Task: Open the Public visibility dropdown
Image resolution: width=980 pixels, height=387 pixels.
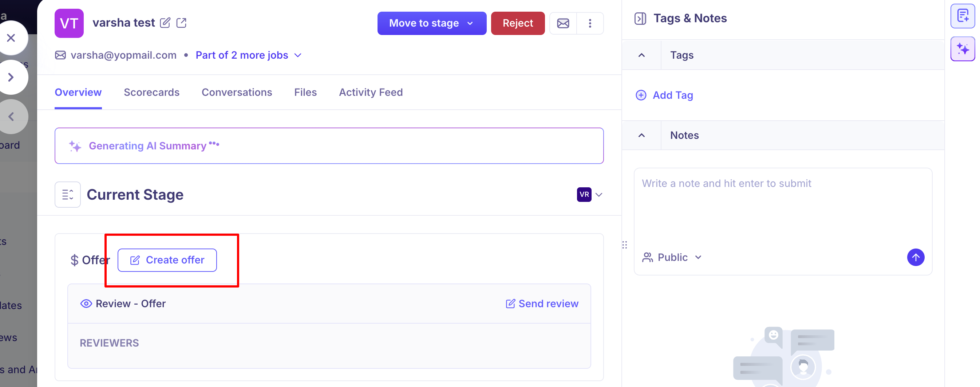Action: point(672,257)
